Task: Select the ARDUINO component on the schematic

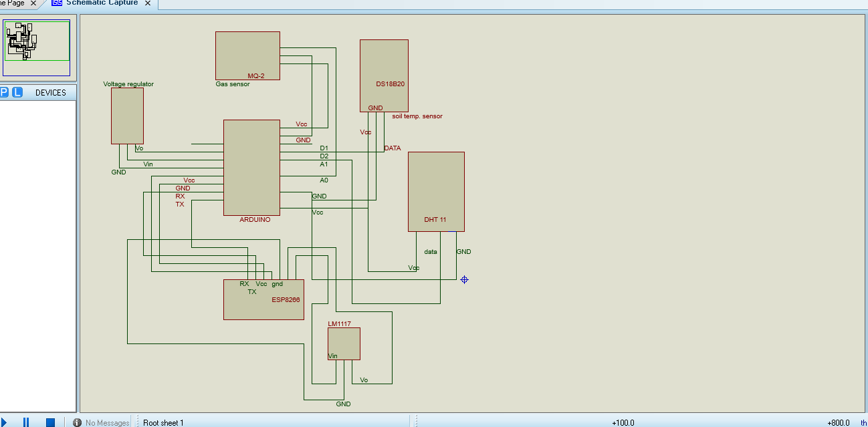Action: click(252, 167)
